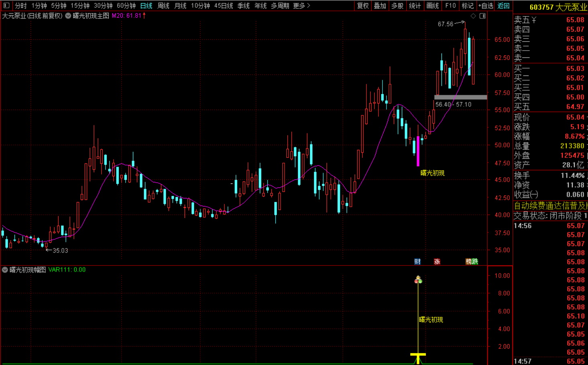Click the 榜 marker icon
Image resolution: width=588 pixels, height=365 pixels.
[x=468, y=261]
